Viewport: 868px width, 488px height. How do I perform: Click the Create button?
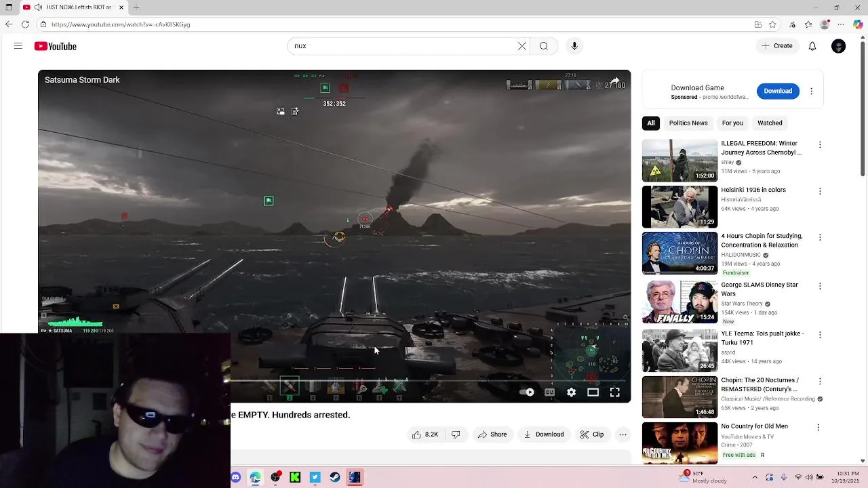tap(776, 46)
